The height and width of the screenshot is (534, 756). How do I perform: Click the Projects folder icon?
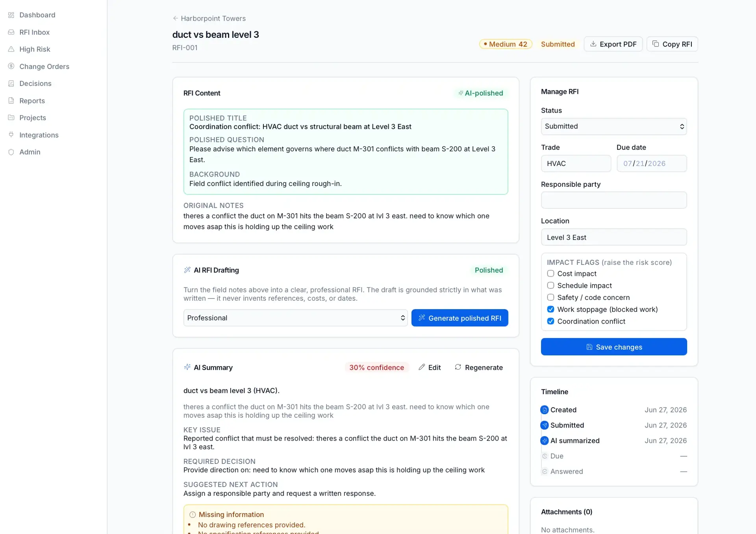click(x=11, y=117)
